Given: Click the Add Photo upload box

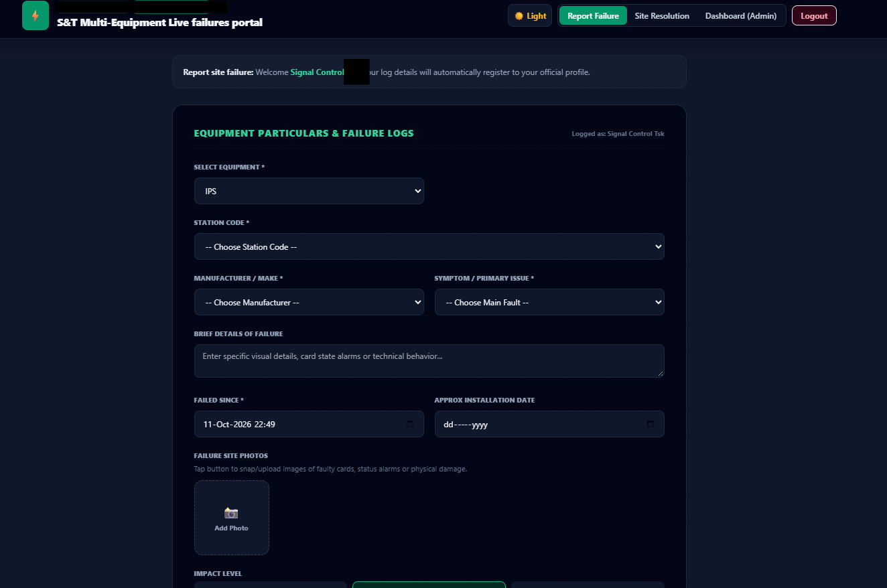Looking at the screenshot, I should pos(232,518).
